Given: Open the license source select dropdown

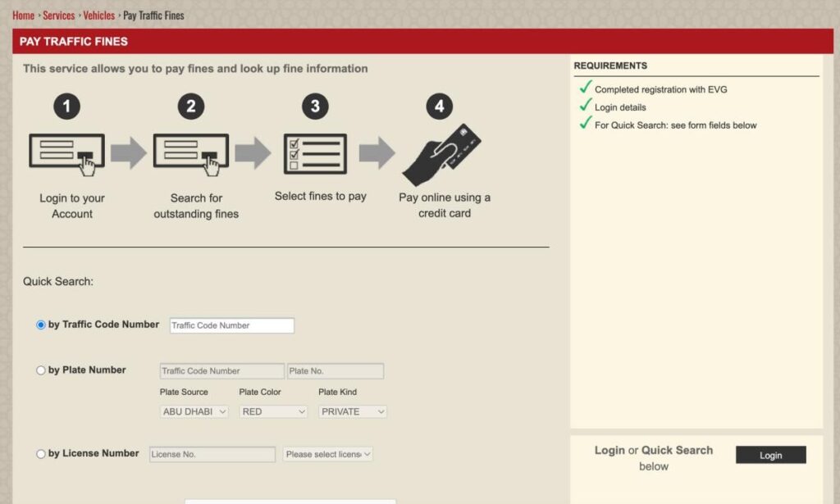Looking at the screenshot, I should point(327,454).
